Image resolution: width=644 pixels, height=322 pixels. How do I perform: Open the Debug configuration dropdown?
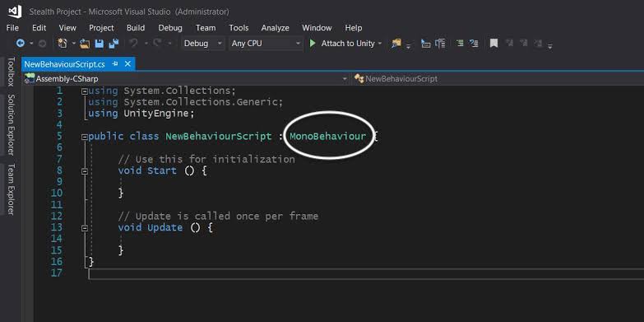[x=203, y=43]
